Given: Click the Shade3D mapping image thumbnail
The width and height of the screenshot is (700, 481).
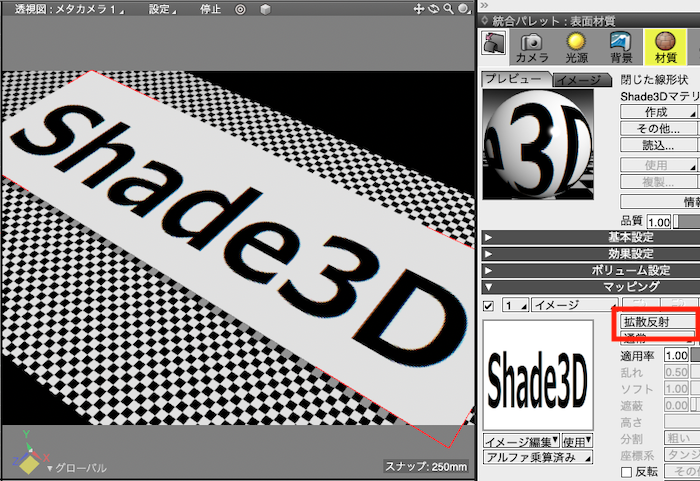Looking at the screenshot, I should pyautogui.click(x=538, y=375).
